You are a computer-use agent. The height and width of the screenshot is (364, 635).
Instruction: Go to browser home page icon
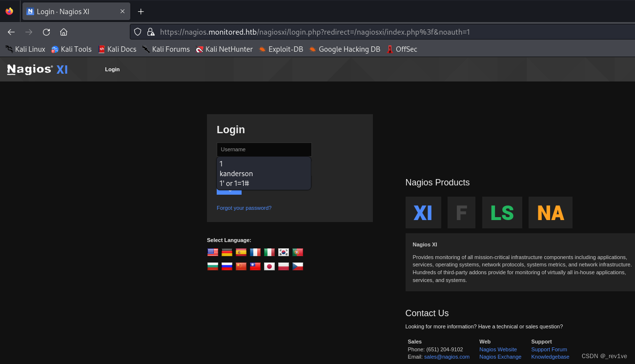click(x=63, y=32)
